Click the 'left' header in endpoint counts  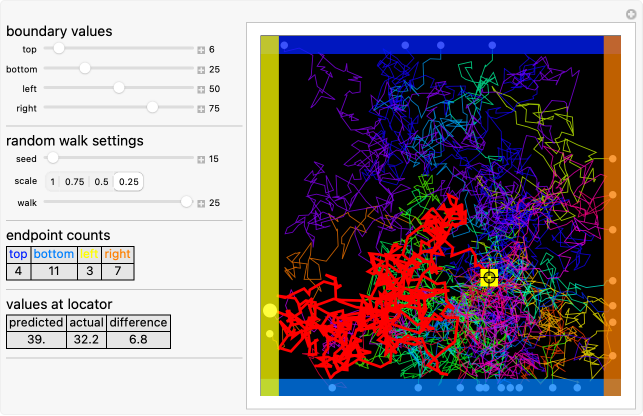point(89,254)
